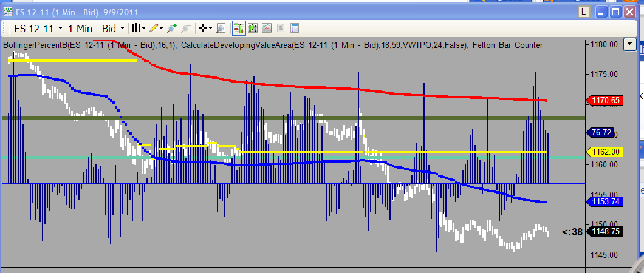Select the teal horizontal line
644x273 pixels.
click(293, 157)
